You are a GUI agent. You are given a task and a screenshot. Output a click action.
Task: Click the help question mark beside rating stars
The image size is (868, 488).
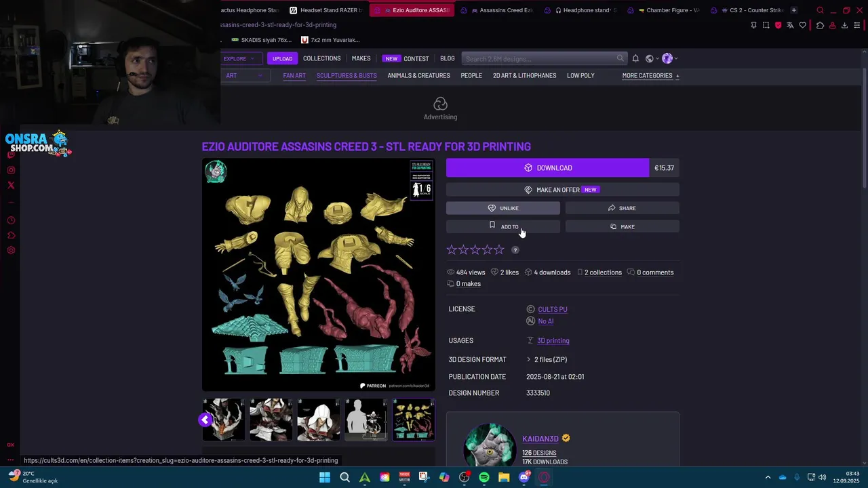click(515, 250)
